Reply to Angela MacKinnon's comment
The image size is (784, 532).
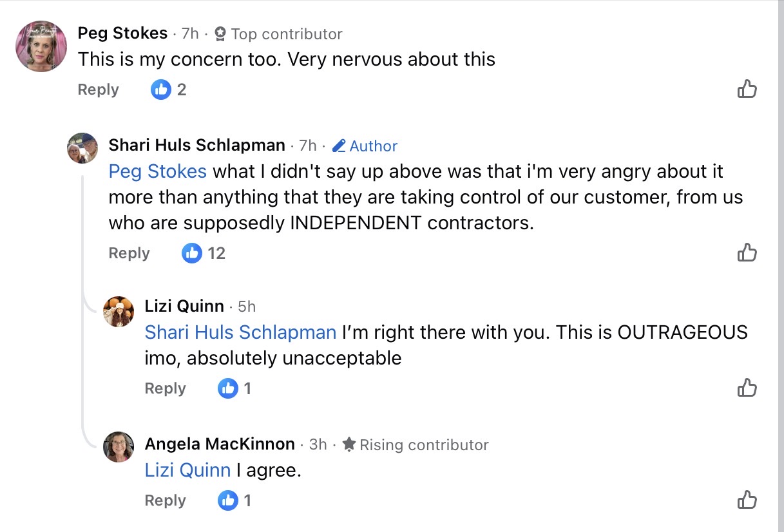165,500
